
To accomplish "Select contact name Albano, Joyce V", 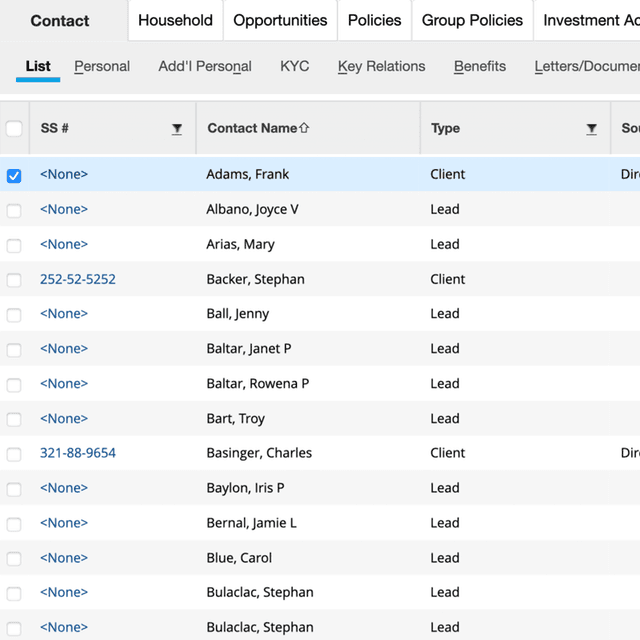I will pos(252,209).
